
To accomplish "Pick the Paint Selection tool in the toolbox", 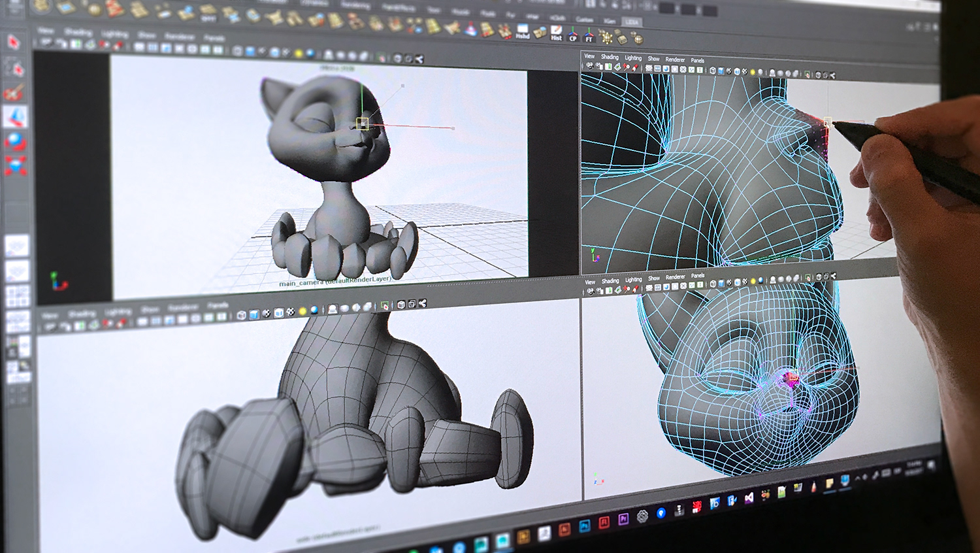I will pos(14,93).
